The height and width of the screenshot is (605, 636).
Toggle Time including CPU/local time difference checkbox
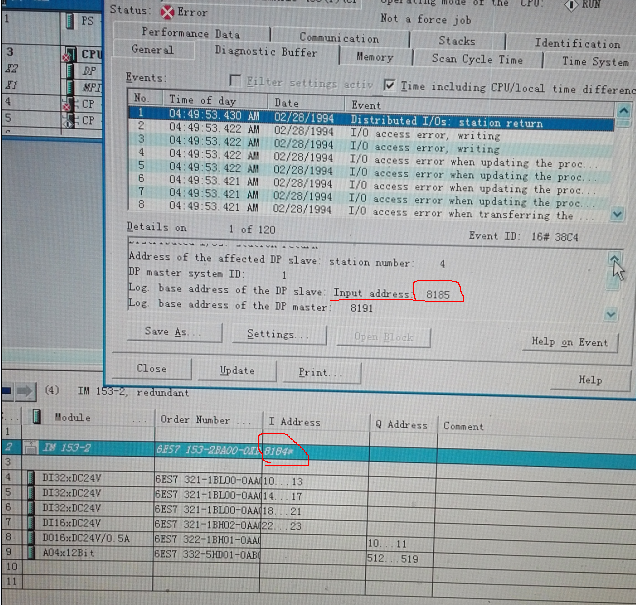[x=389, y=85]
